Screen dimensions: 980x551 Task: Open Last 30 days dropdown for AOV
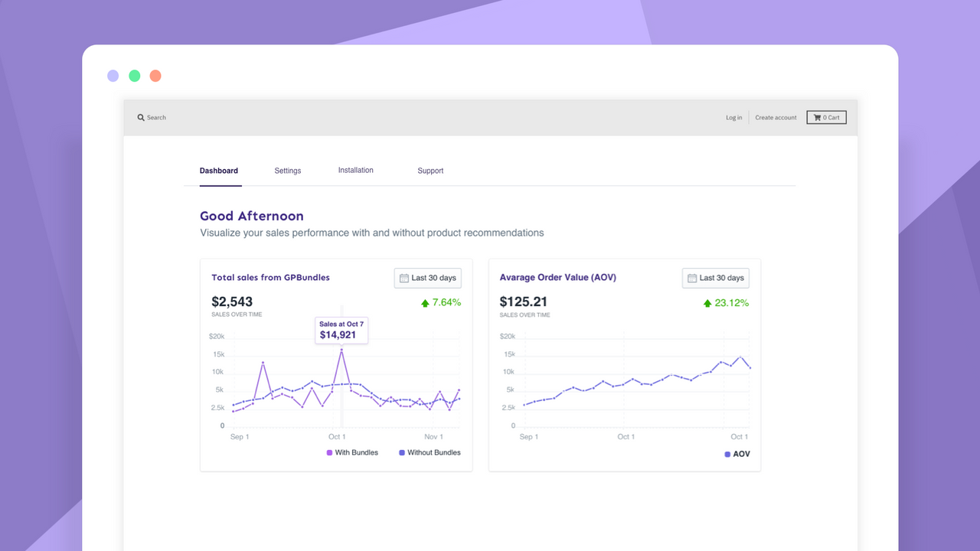tap(716, 279)
